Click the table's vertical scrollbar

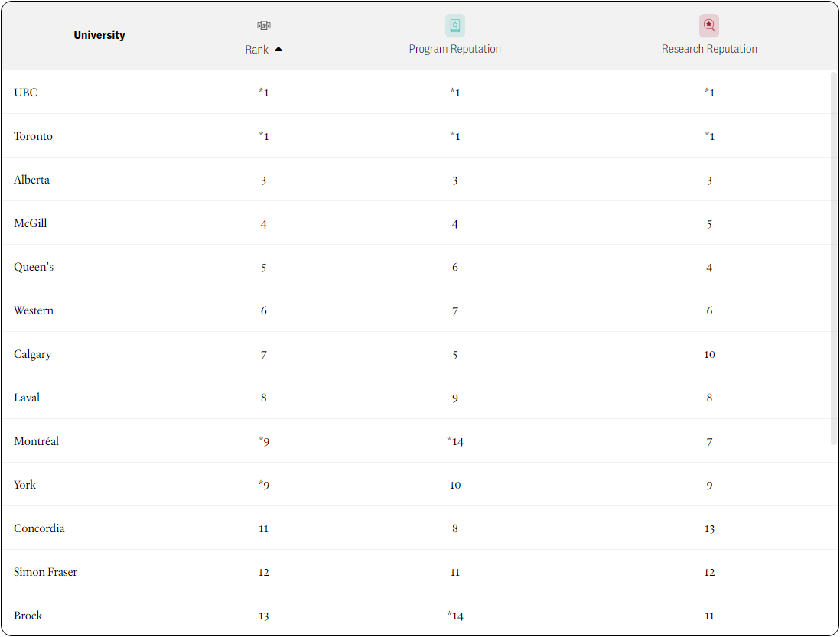[834, 258]
